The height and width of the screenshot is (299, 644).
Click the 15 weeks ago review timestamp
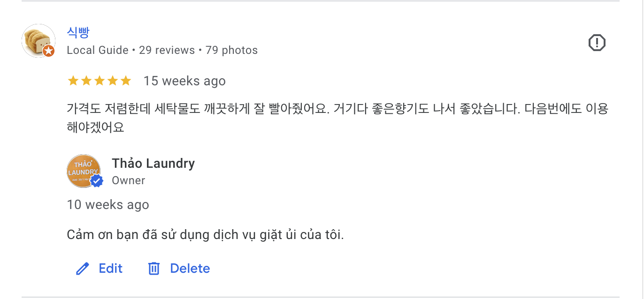pyautogui.click(x=184, y=80)
